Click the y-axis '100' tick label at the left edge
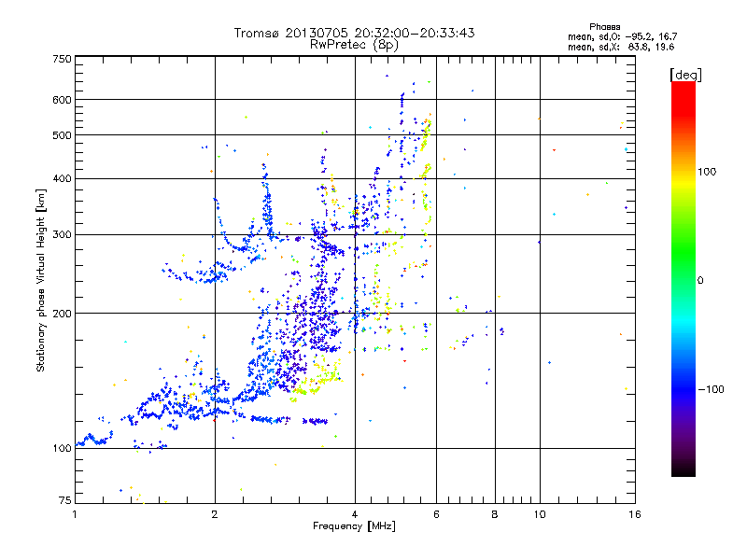 click(x=62, y=449)
